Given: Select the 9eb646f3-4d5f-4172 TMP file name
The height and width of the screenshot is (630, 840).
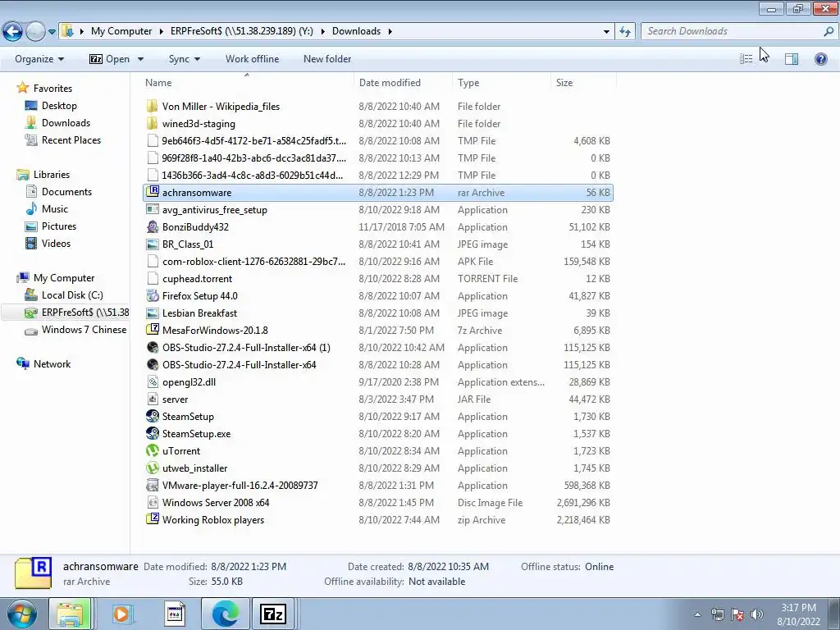Looking at the screenshot, I should (x=254, y=141).
